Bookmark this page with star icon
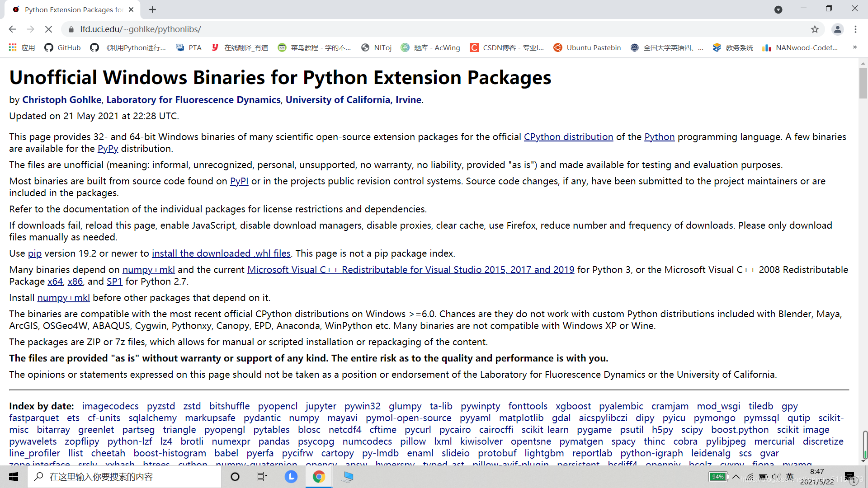The height and width of the screenshot is (488, 868). (x=815, y=29)
